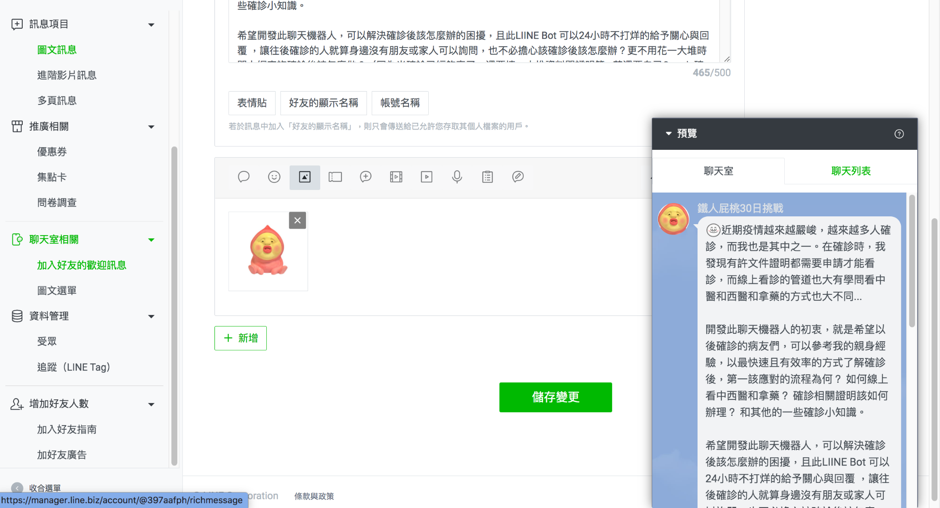Click the 465/500 character counter
940x508 pixels.
[x=712, y=73]
